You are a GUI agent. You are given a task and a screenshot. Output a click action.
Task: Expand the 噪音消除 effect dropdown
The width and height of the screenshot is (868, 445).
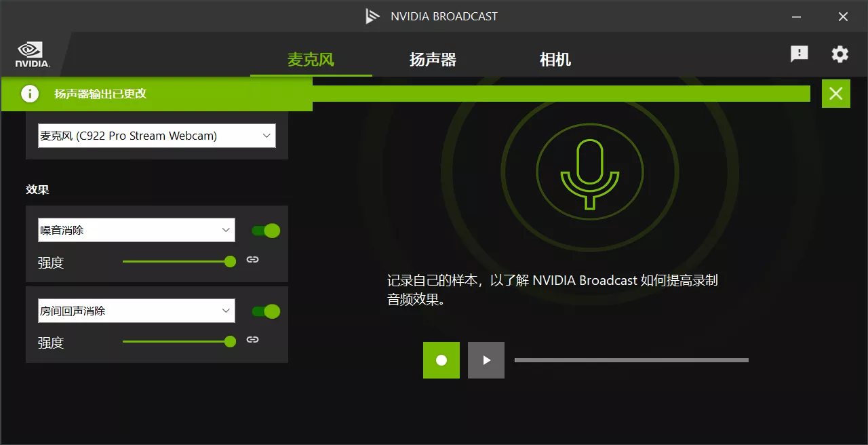click(x=136, y=230)
